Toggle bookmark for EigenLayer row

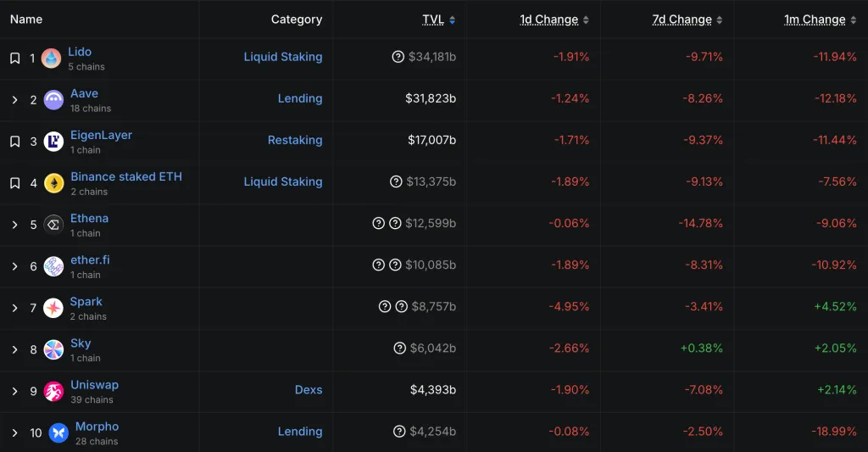point(14,142)
